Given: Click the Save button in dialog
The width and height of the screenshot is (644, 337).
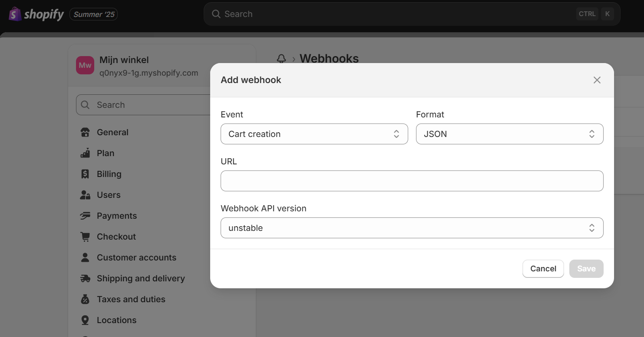Looking at the screenshot, I should pyautogui.click(x=586, y=269).
